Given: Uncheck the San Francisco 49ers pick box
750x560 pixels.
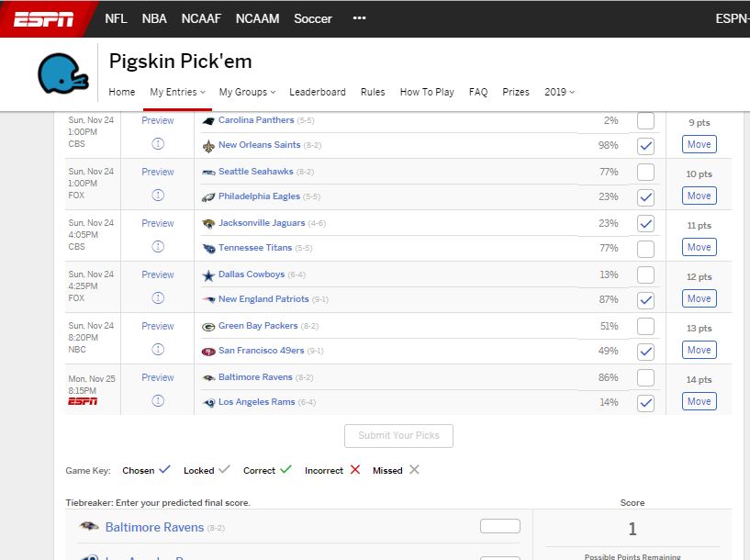Looking at the screenshot, I should (645, 352).
